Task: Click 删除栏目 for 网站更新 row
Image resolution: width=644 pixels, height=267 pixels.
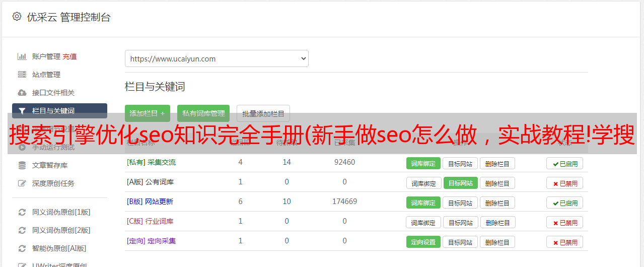Action: pos(497,203)
